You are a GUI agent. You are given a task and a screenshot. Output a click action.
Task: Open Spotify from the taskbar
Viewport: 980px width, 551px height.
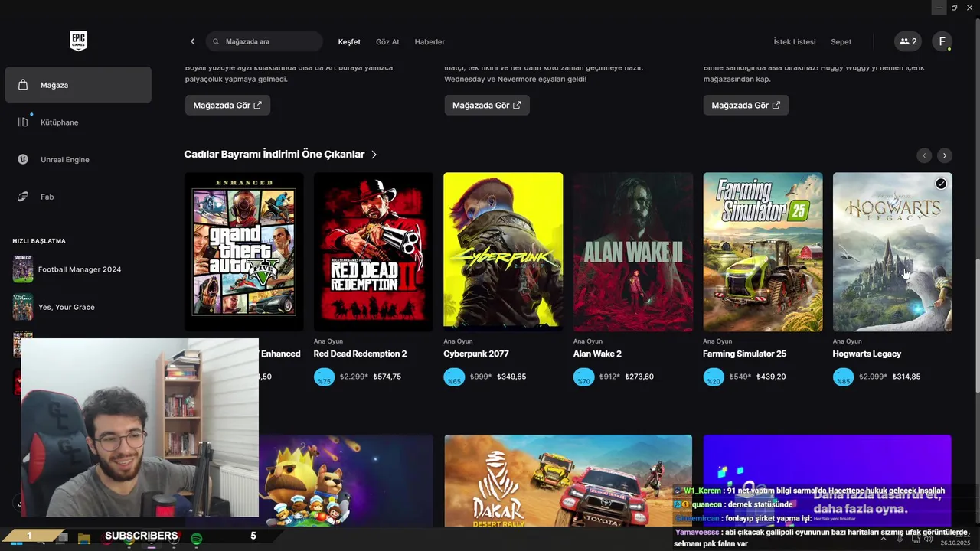click(196, 539)
